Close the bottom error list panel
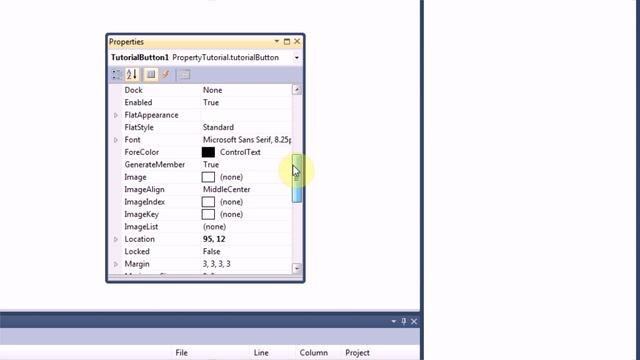Screen dimensions: 640x360 point(414,321)
